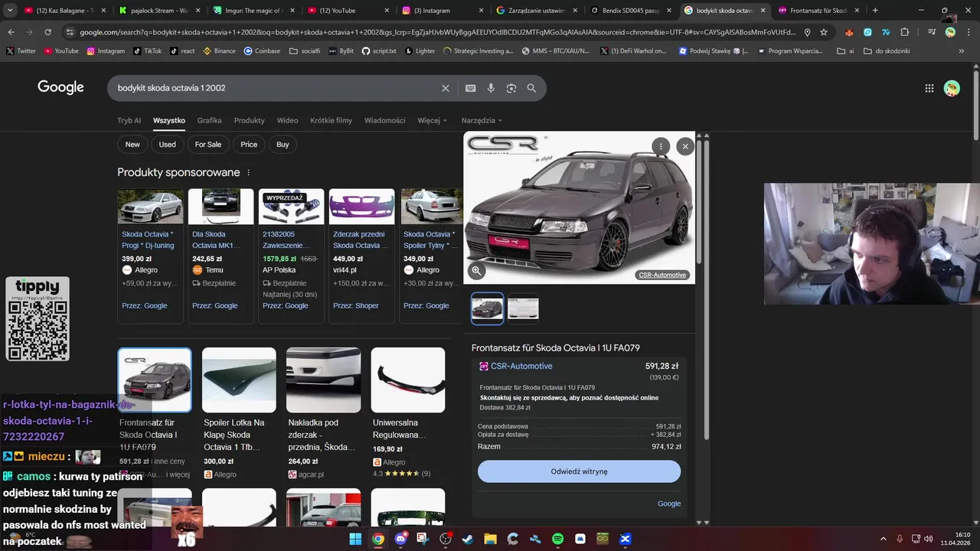
Task: Go back to the previous page
Action: (11, 32)
